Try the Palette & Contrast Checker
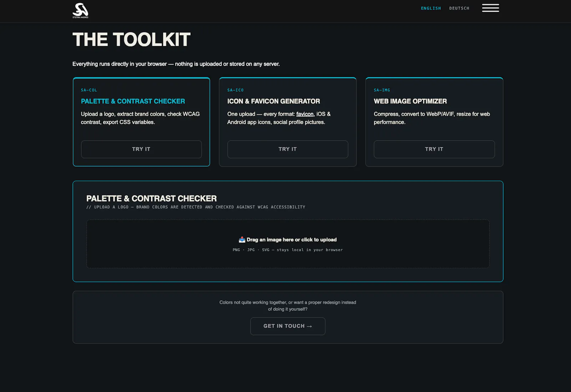The image size is (571, 392). coord(141,149)
